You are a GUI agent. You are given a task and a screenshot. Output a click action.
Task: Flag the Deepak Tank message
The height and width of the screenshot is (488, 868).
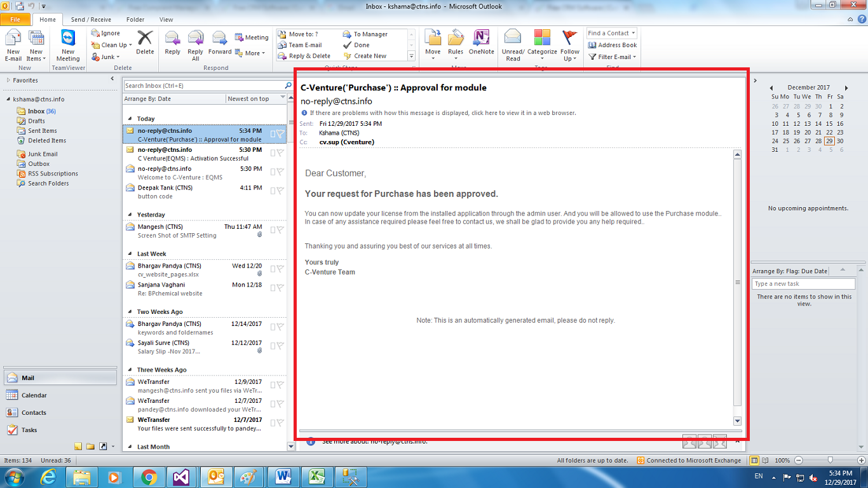280,191
